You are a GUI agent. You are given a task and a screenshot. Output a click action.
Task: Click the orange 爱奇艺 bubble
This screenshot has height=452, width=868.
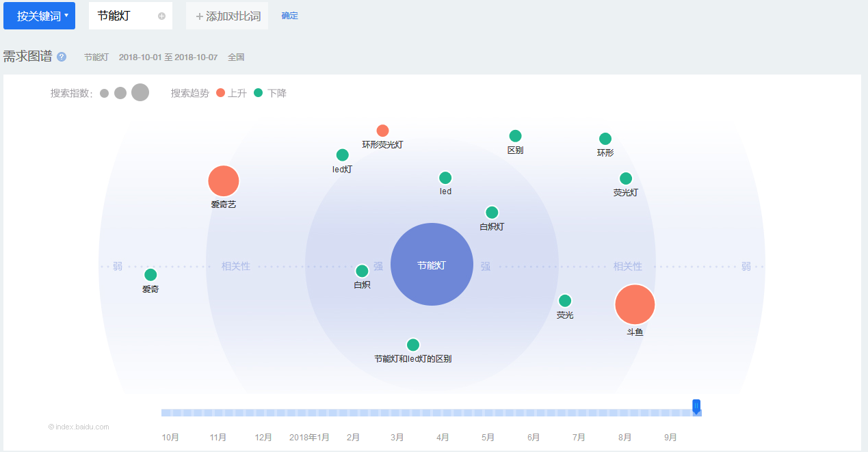tap(224, 181)
